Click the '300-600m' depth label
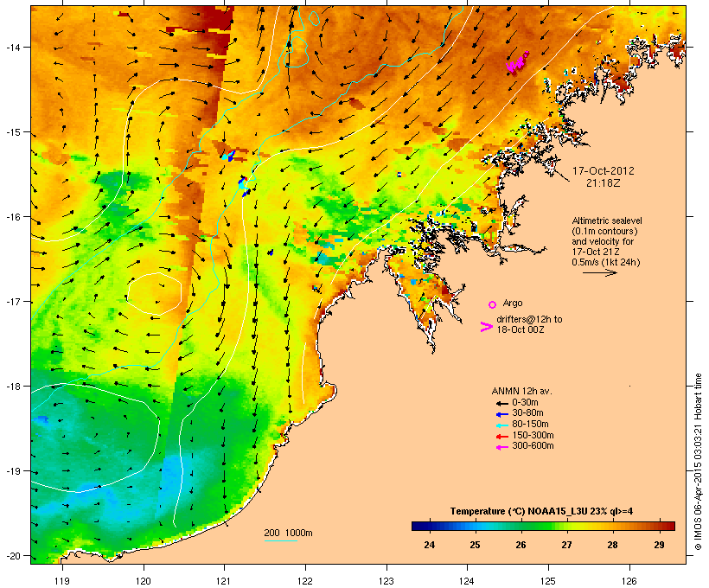 pos(533,446)
